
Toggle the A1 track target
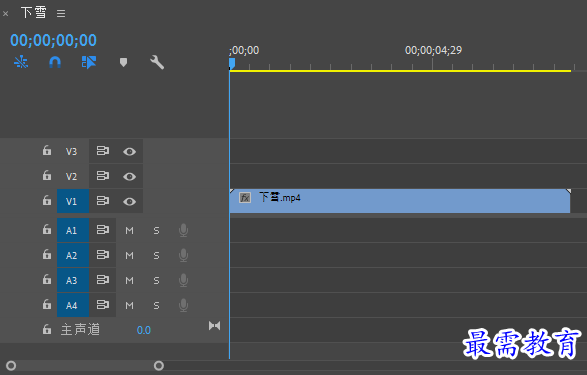tap(73, 230)
